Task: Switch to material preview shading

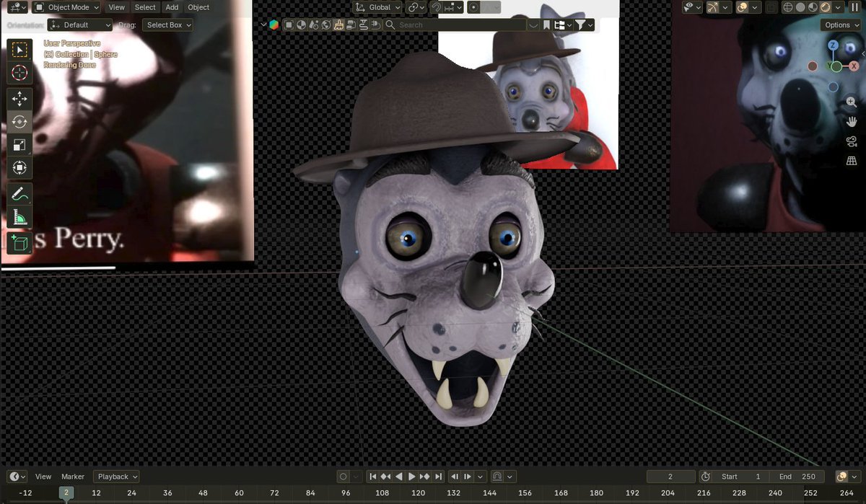Action: click(x=814, y=7)
